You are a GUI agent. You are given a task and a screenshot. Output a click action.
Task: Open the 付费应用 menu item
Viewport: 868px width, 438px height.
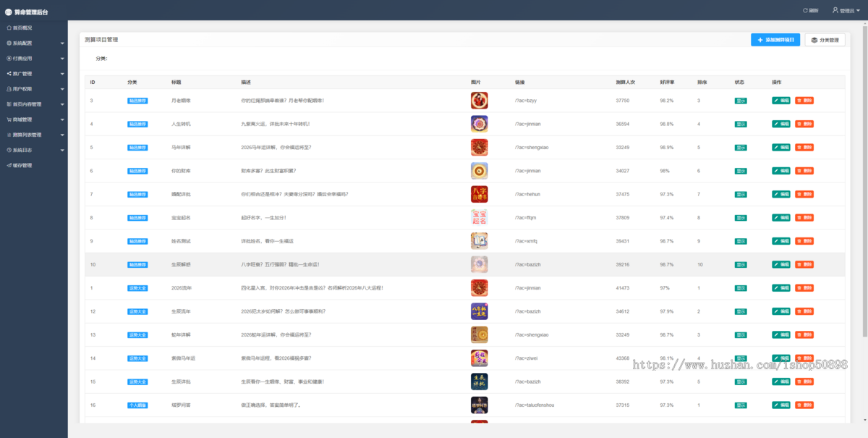[x=34, y=58]
